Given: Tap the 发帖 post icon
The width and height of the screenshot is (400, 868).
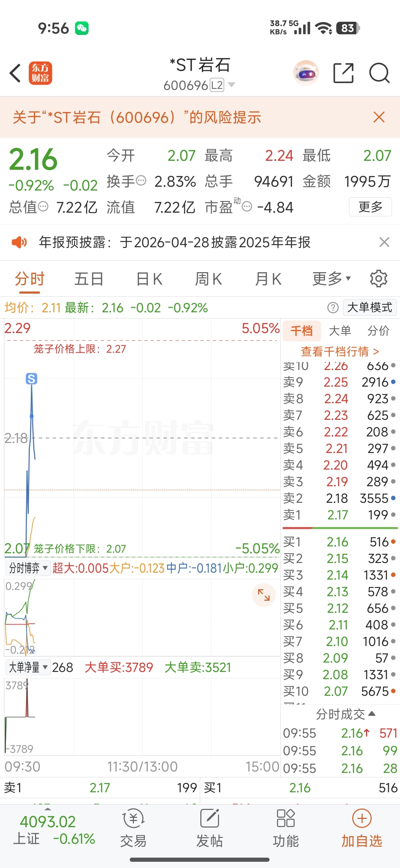Looking at the screenshot, I should pyautogui.click(x=209, y=828).
